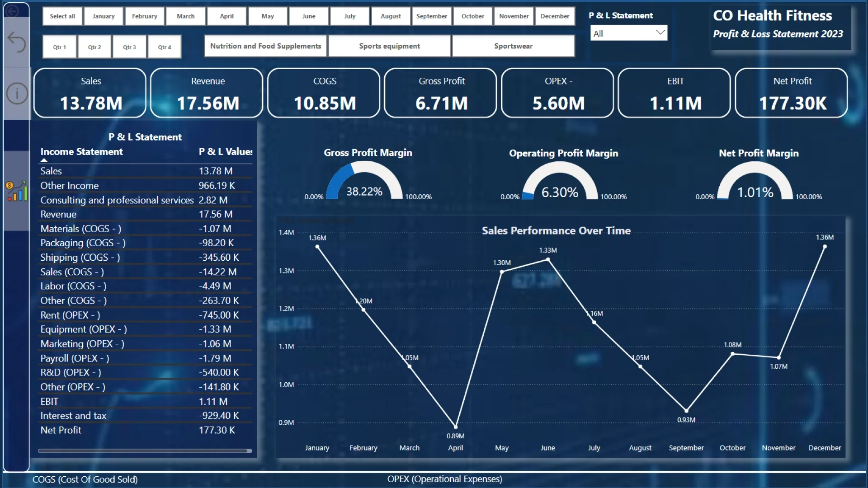This screenshot has width=868, height=488.
Task: Open the All dropdown under P & L Statement
Action: tap(628, 33)
